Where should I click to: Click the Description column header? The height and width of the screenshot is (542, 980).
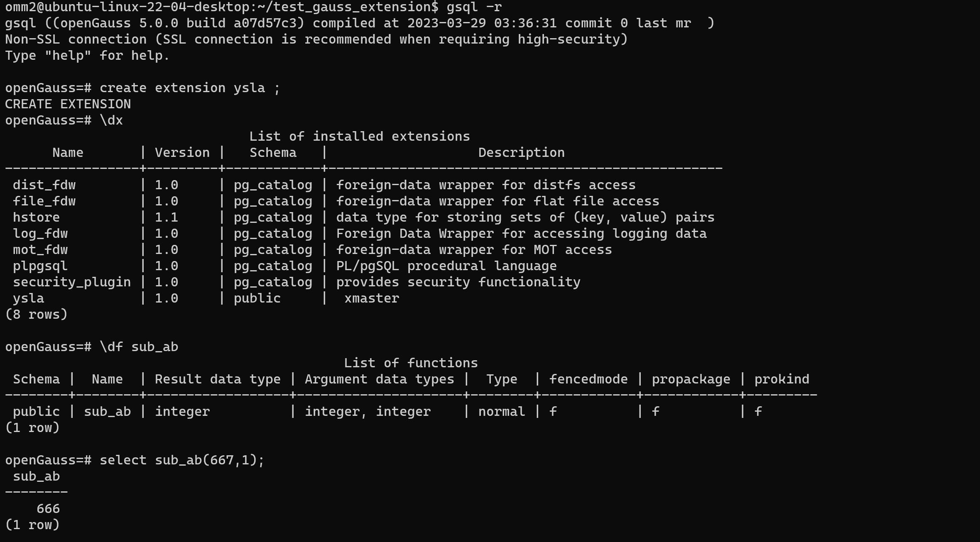(521, 153)
